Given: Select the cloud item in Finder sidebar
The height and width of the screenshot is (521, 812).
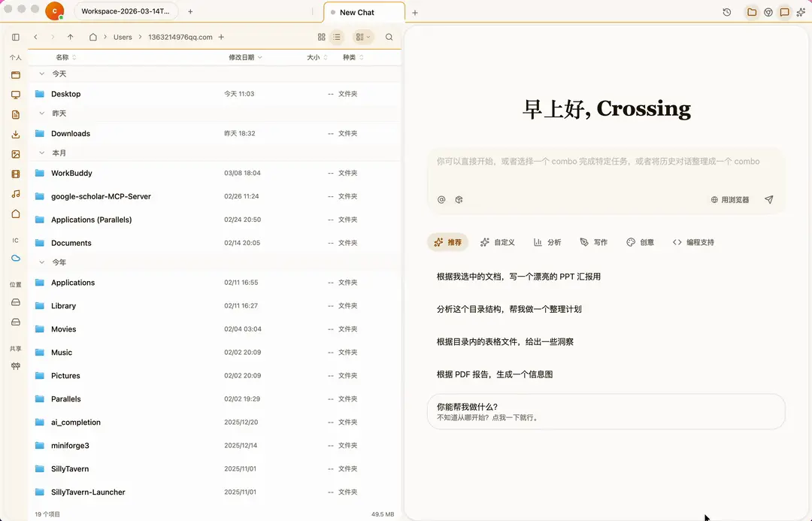Looking at the screenshot, I should pyautogui.click(x=15, y=257).
